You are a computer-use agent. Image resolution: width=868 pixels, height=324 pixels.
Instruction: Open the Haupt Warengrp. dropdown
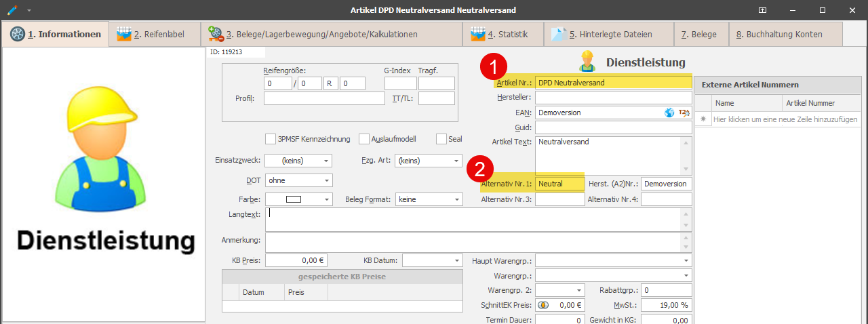pos(686,260)
